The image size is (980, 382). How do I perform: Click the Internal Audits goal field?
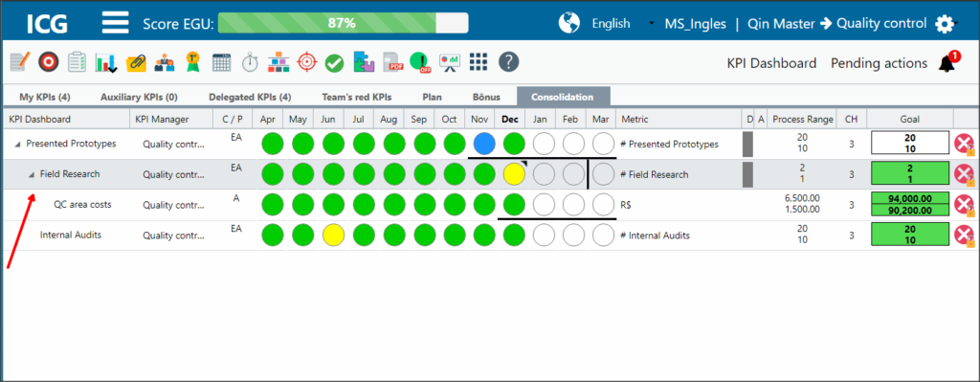[909, 236]
